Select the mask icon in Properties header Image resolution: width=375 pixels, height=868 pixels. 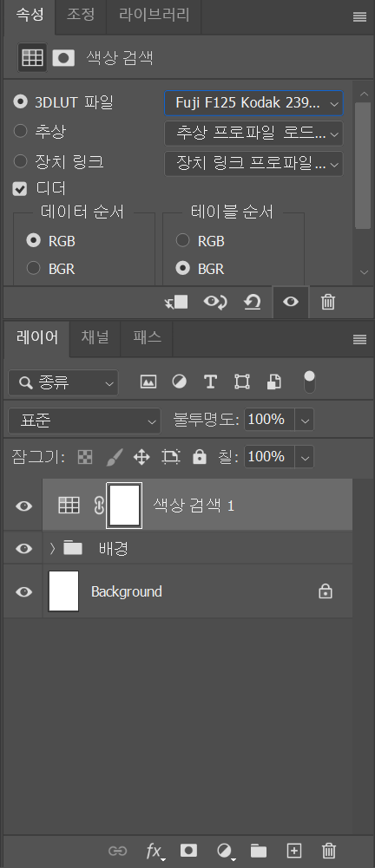63,57
